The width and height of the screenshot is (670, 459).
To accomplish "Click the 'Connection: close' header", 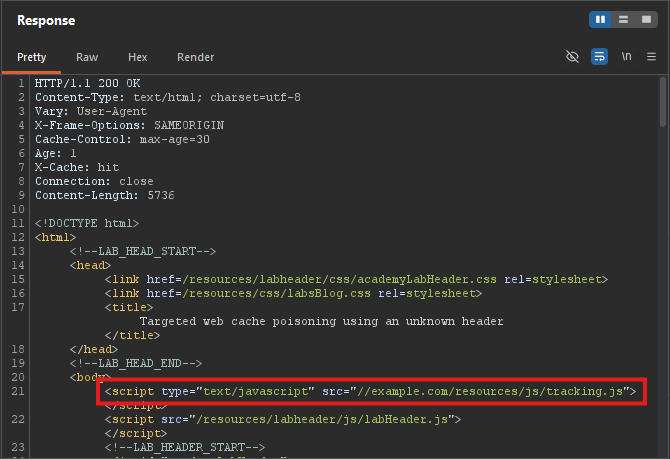I will pyautogui.click(x=94, y=181).
